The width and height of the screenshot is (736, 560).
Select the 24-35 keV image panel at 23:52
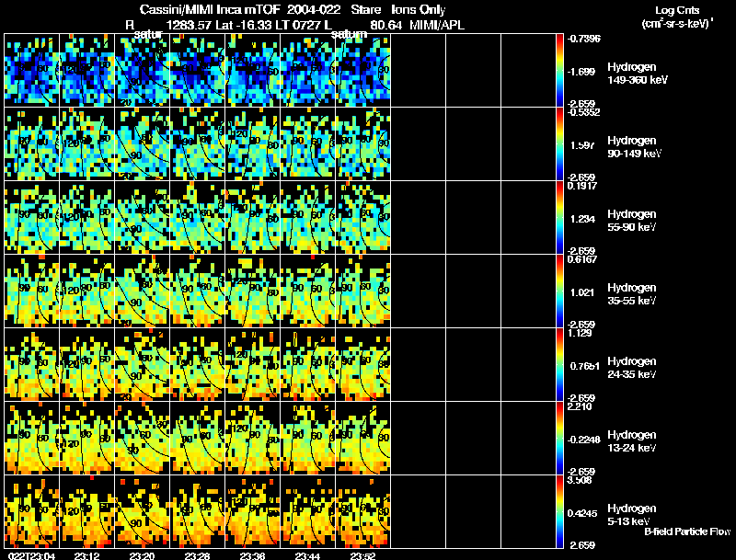362,365
